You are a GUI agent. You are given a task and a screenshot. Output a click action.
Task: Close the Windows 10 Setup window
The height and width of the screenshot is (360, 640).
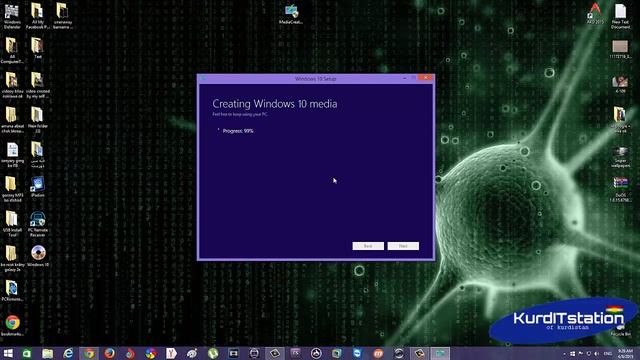(426, 78)
